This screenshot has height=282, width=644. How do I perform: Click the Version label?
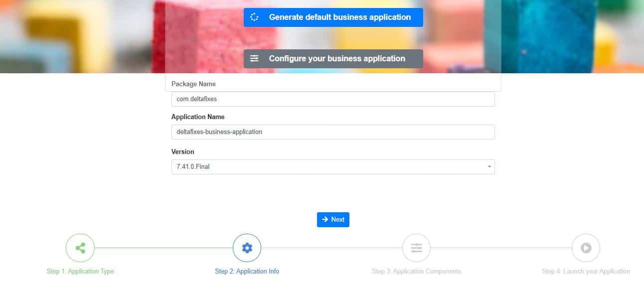tap(182, 152)
